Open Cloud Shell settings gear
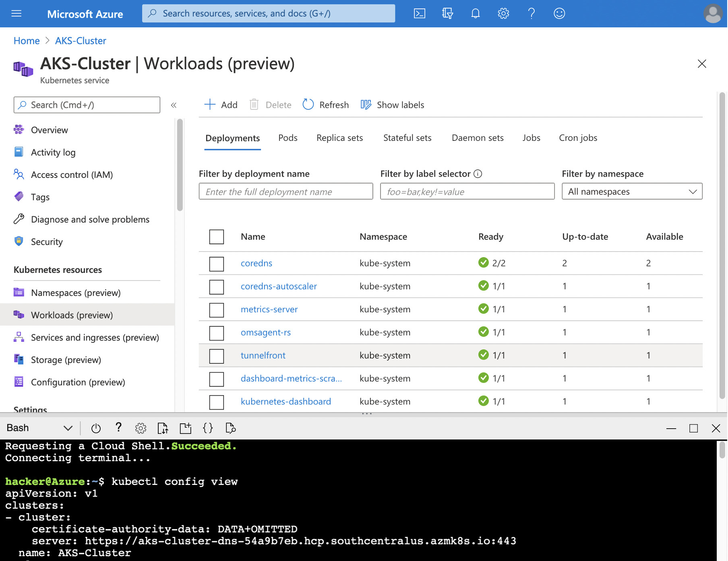The width and height of the screenshot is (728, 561). (141, 428)
